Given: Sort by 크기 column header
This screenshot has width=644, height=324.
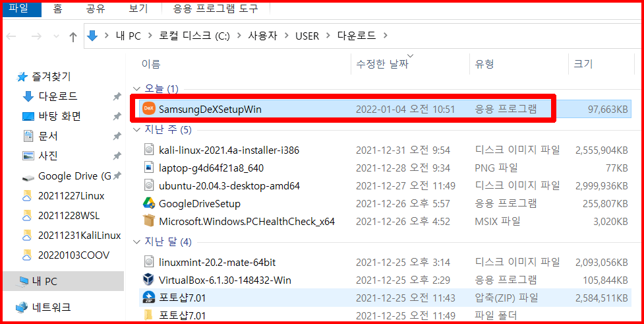Looking at the screenshot, I should pos(583,64).
